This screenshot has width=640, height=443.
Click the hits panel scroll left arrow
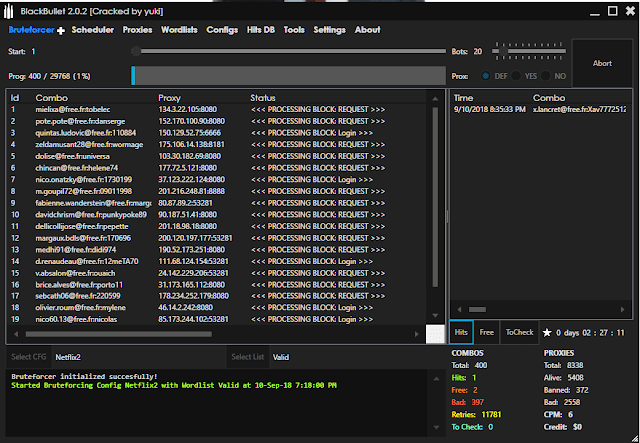459,309
